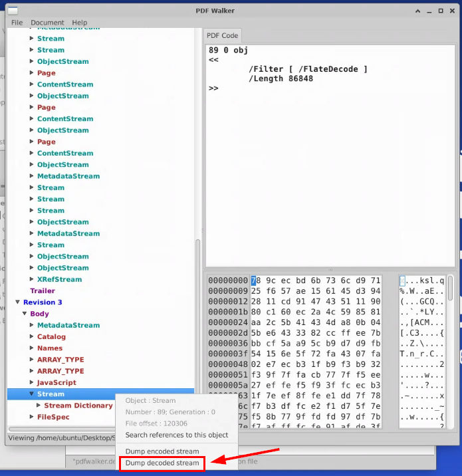Viewport: 462px width, 476px height.
Task: Collapse the selected Stream node
Action: [31, 394]
